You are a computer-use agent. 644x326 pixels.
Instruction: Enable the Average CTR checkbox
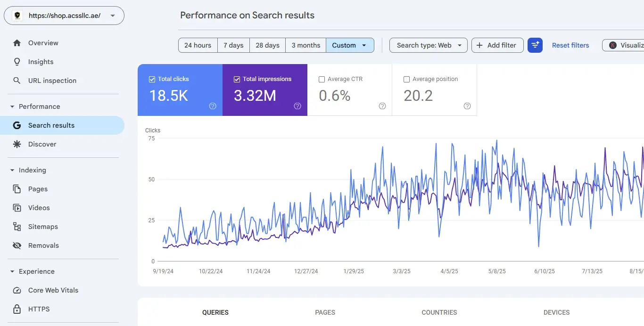[x=322, y=79]
